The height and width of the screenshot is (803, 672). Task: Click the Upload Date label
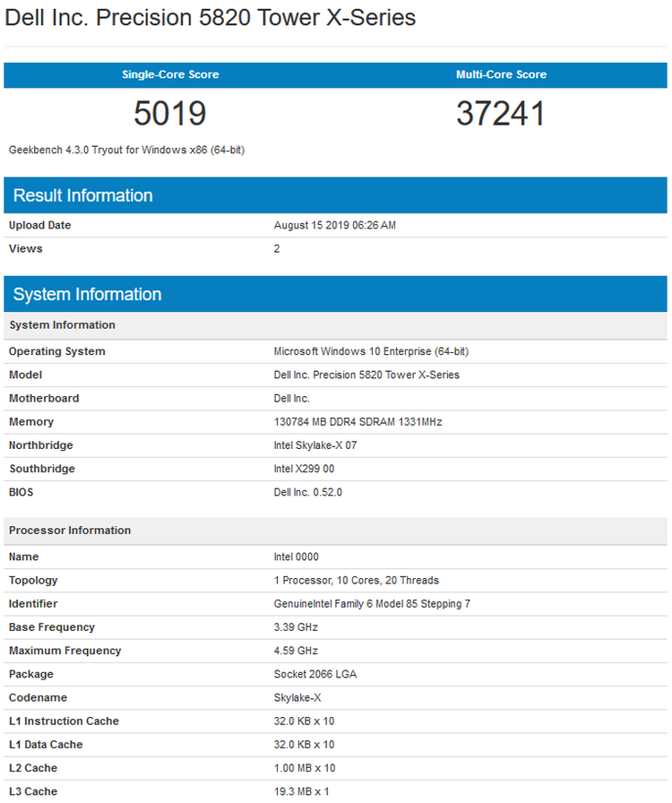pos(40,225)
